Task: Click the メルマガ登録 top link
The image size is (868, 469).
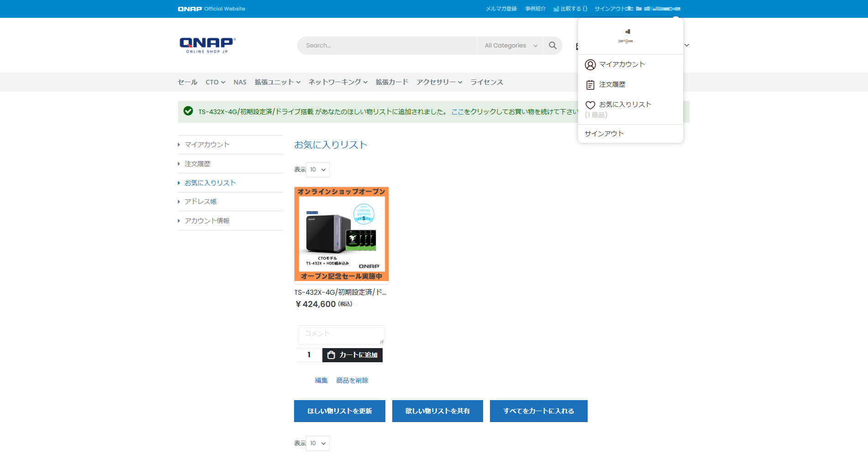Action: coord(501,9)
